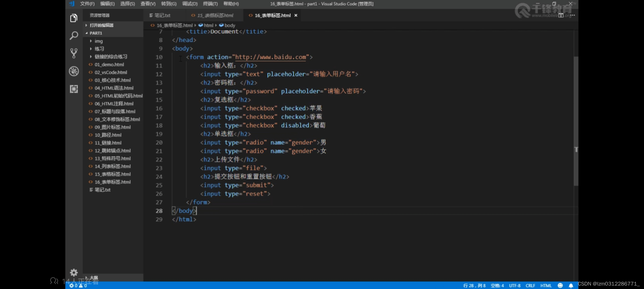This screenshot has width=644, height=289.
Task: Open the Debug view icon
Action: 74,71
